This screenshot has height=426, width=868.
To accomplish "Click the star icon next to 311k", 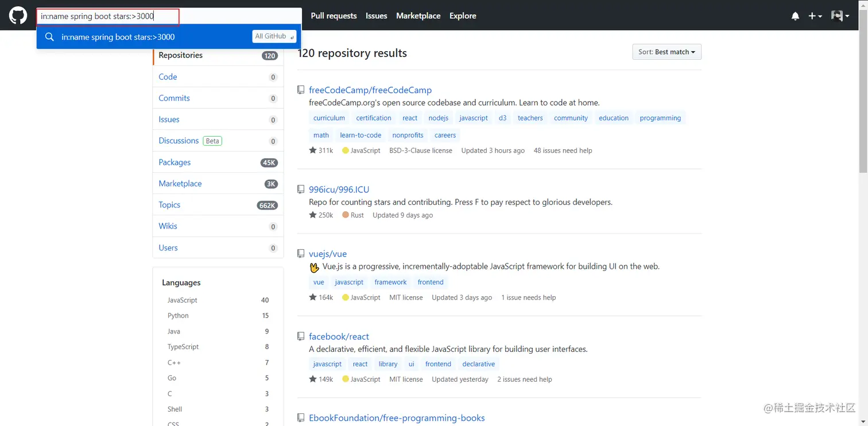I will click(313, 150).
